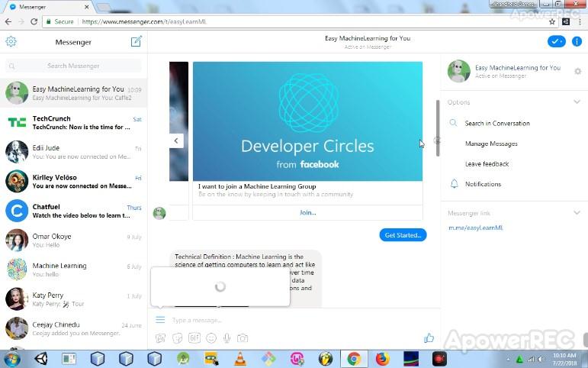Open the Ceejay Chinedu conversation
The image size is (588, 368).
tap(73, 328)
